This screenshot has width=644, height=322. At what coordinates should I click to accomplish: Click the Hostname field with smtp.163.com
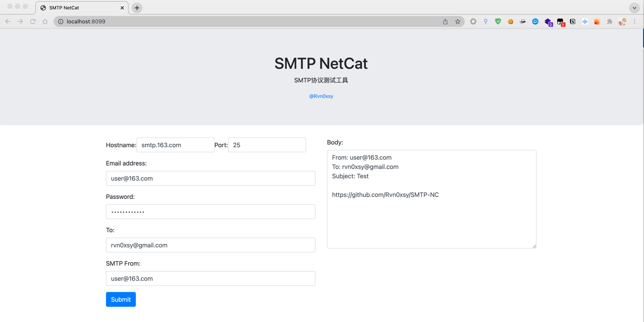[x=175, y=145]
